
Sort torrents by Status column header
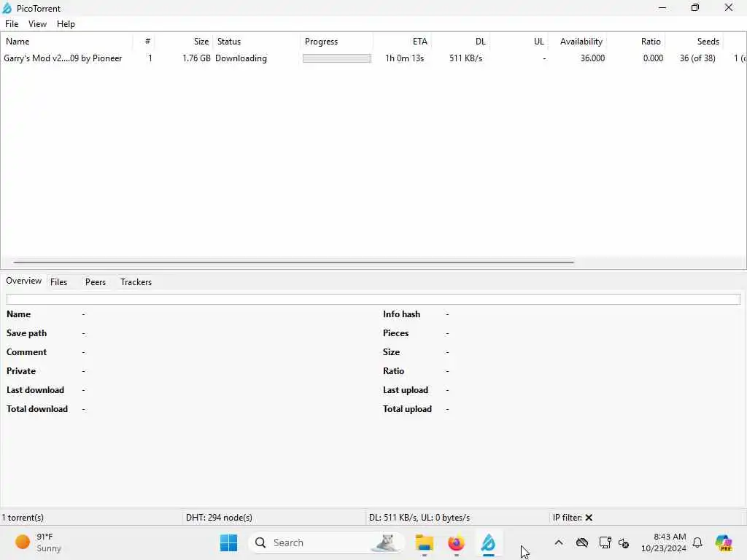coord(257,42)
